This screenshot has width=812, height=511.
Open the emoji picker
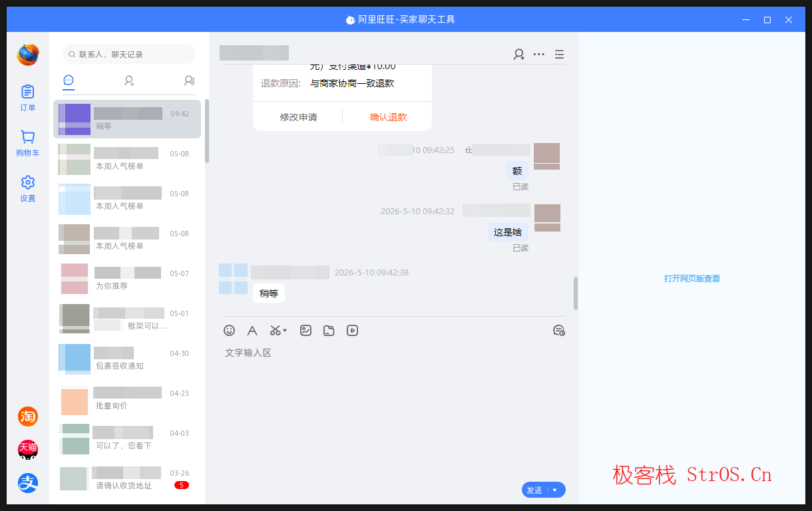coord(229,330)
